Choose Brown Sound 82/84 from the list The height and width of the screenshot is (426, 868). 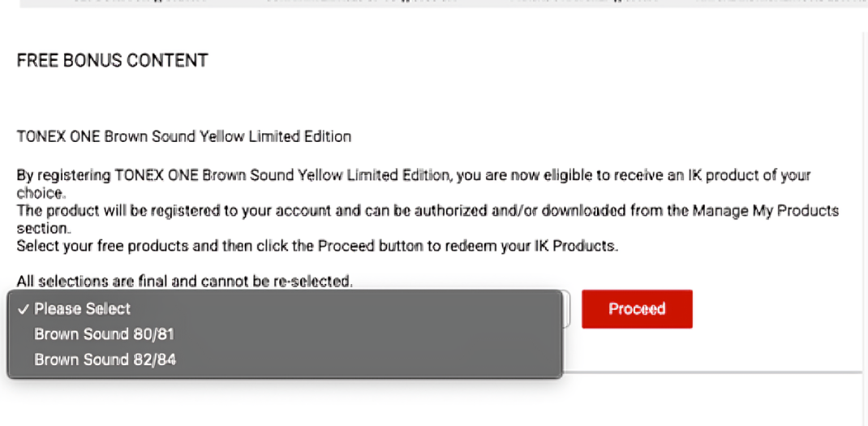[x=105, y=359]
